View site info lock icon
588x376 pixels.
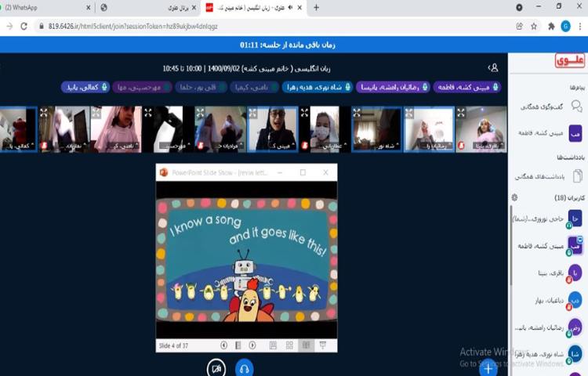point(42,26)
